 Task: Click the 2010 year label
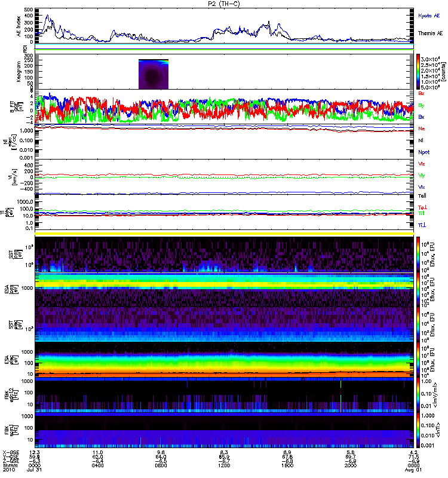[x=8, y=470]
